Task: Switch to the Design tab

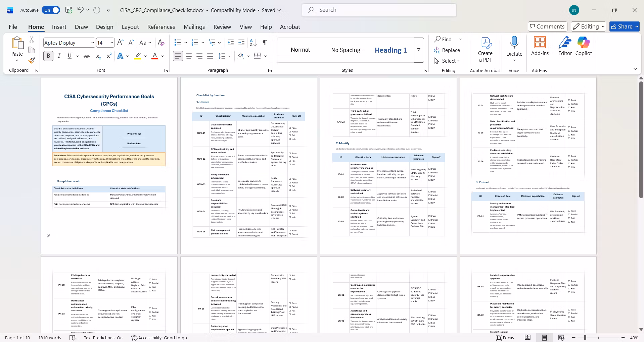Action: pyautogui.click(x=104, y=27)
